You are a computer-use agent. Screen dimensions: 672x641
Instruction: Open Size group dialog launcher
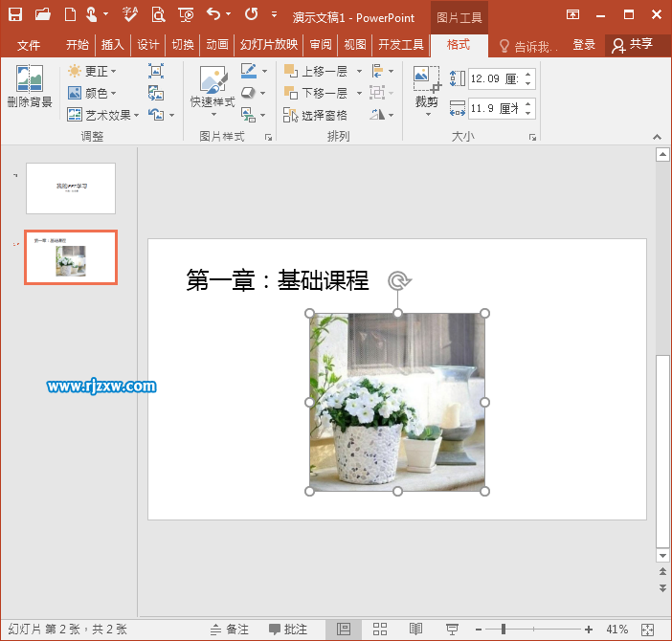tap(532, 138)
